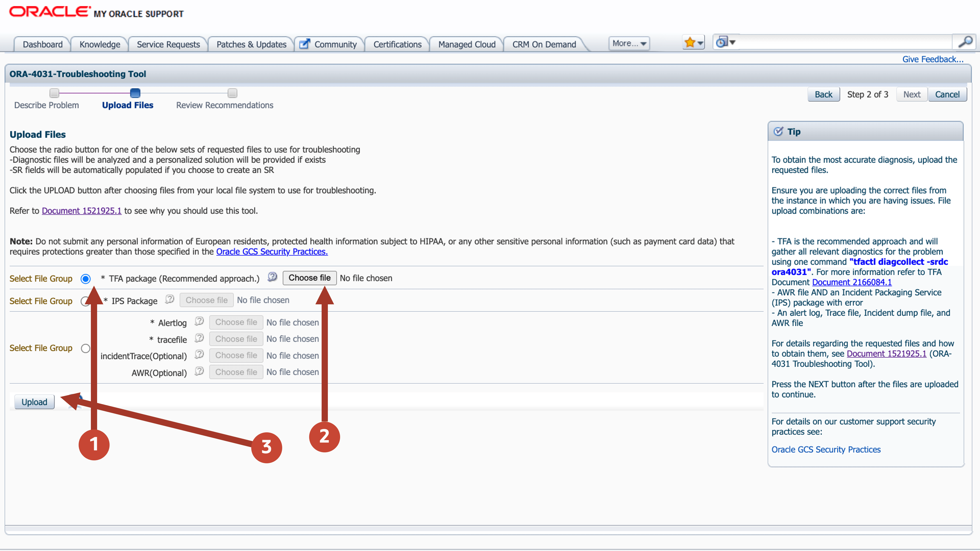This screenshot has width=980, height=551.
Task: Click the Upload button
Action: click(34, 402)
